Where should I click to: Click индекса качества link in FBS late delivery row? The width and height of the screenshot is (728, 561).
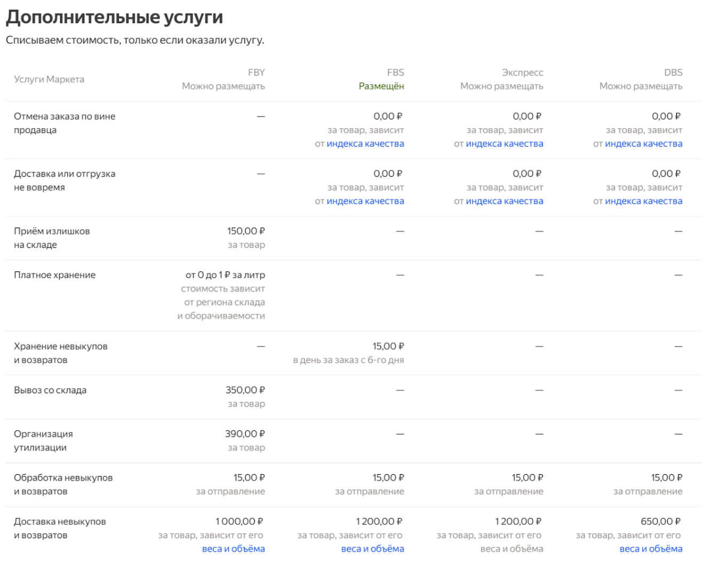point(365,201)
